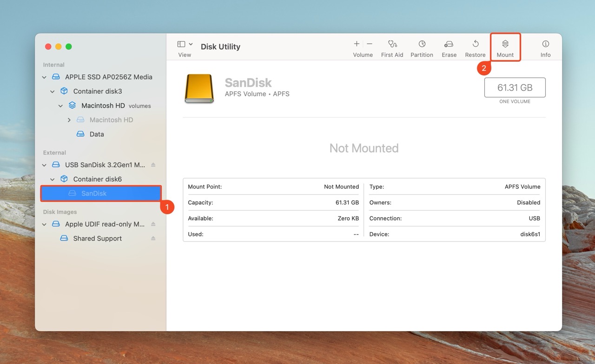
Task: Add a volume with the plus icon
Action: (x=357, y=44)
